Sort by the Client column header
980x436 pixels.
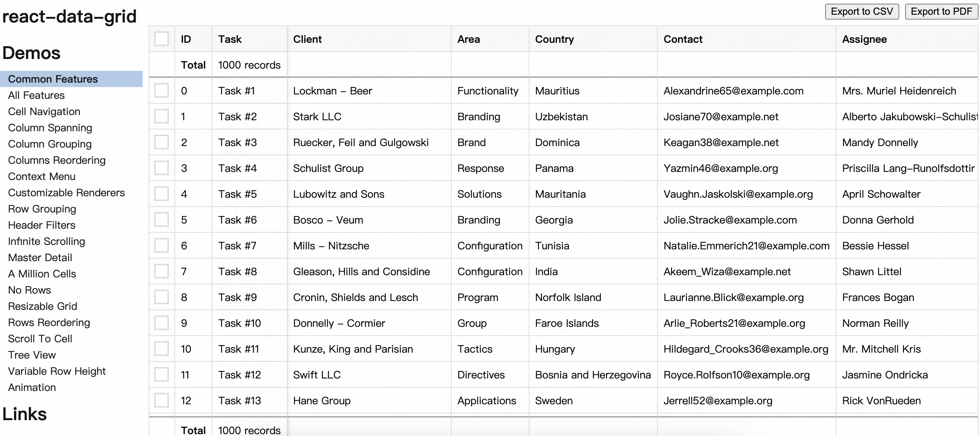click(x=307, y=39)
